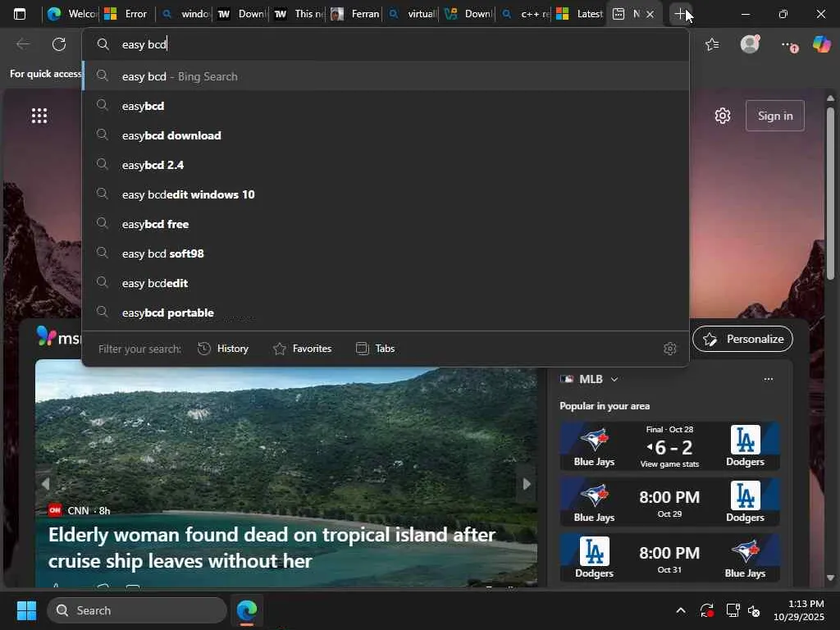Pick 'easy bcdedit windows 10' suggestion
Screen dimensions: 840x630
point(386,194)
